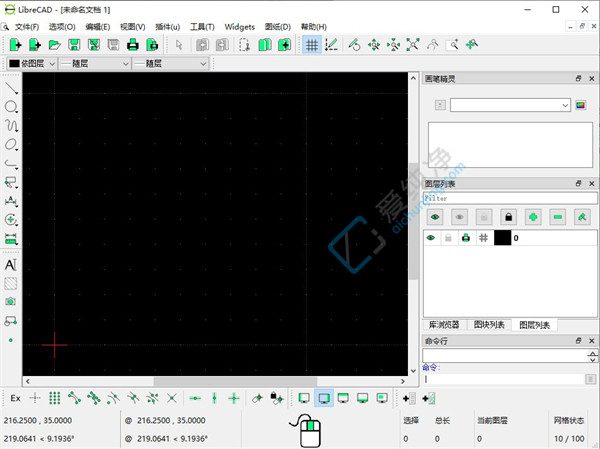Viewport: 600px width, 449px height.
Task: Open the 编辑(E) menu
Action: (98, 27)
